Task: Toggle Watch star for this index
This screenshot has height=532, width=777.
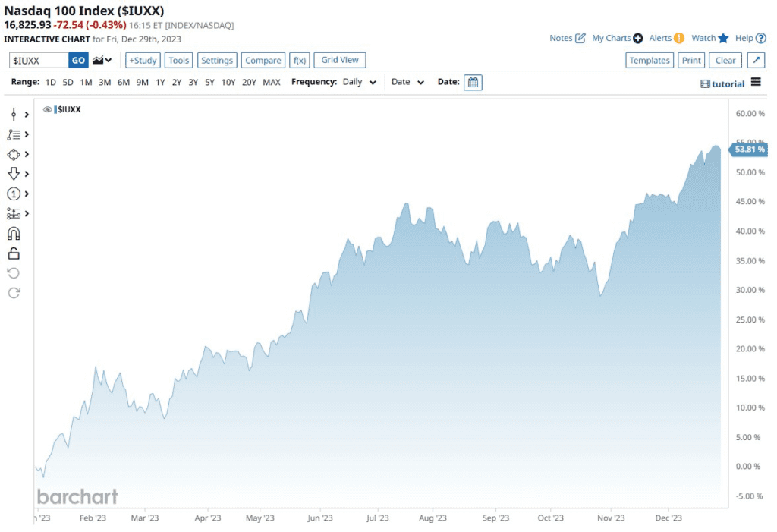Action: pyautogui.click(x=723, y=38)
